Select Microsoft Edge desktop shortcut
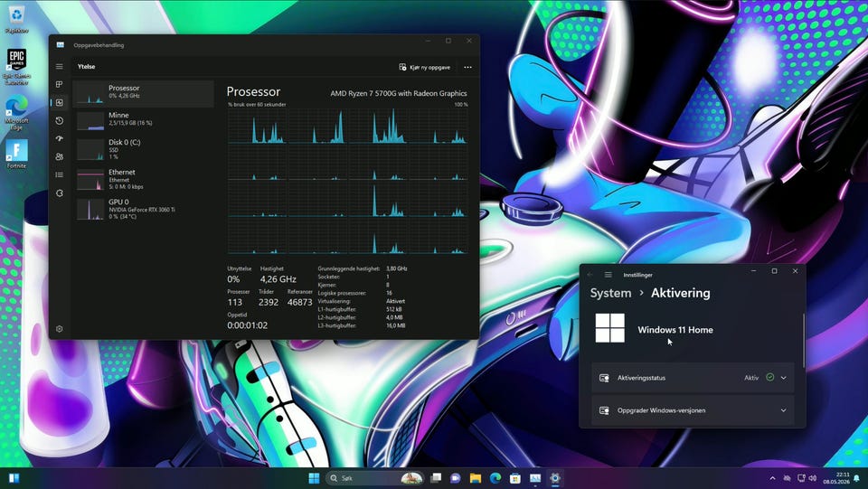 pos(16,112)
